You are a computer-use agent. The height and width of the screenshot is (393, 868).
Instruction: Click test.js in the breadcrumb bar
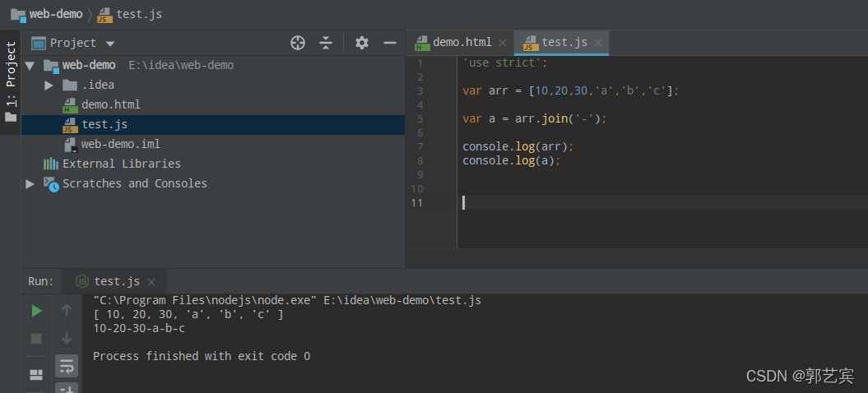tap(130, 14)
